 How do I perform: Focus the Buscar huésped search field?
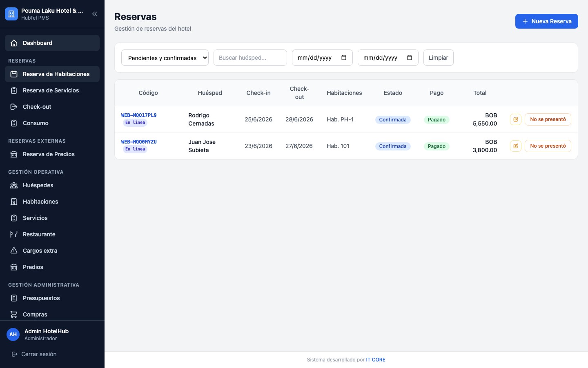[250, 58]
